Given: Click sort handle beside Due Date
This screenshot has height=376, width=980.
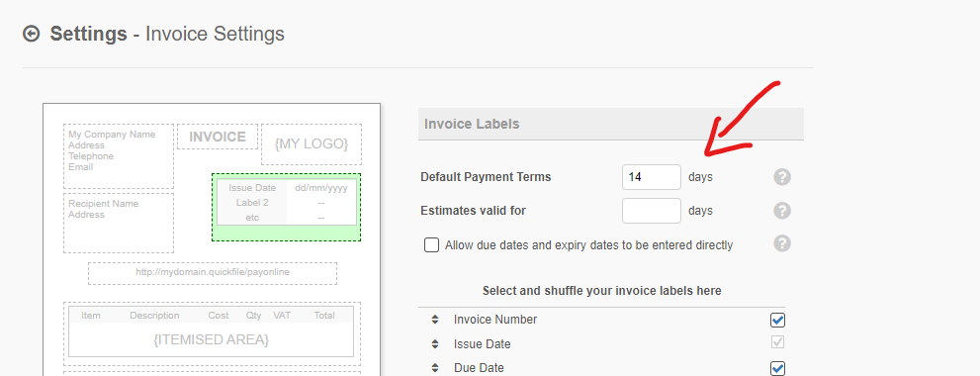Looking at the screenshot, I should pyautogui.click(x=435, y=368).
